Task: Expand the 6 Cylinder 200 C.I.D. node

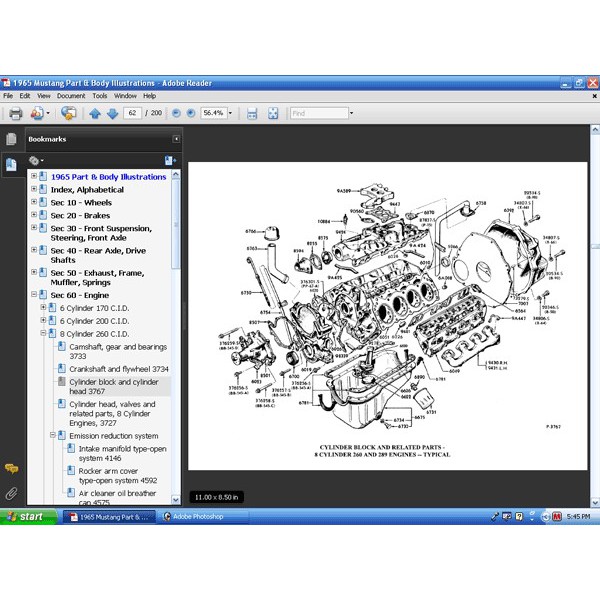Action: (43, 320)
